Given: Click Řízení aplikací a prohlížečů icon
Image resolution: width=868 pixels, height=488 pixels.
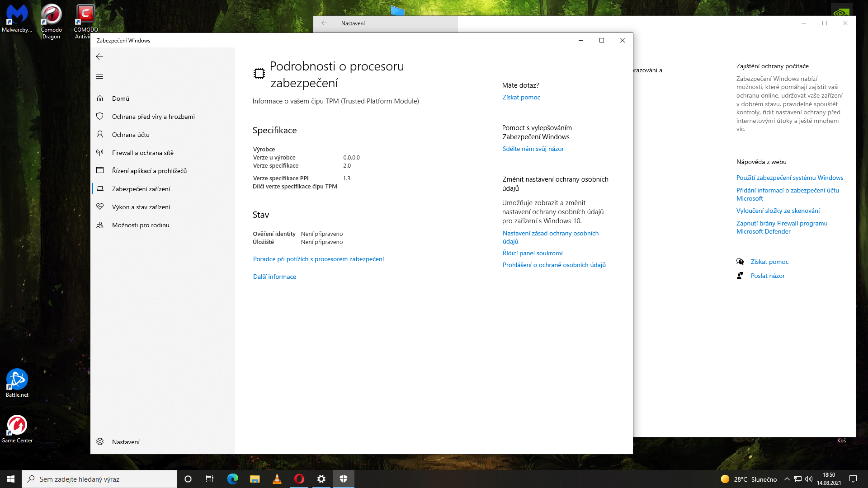Looking at the screenshot, I should [x=100, y=171].
